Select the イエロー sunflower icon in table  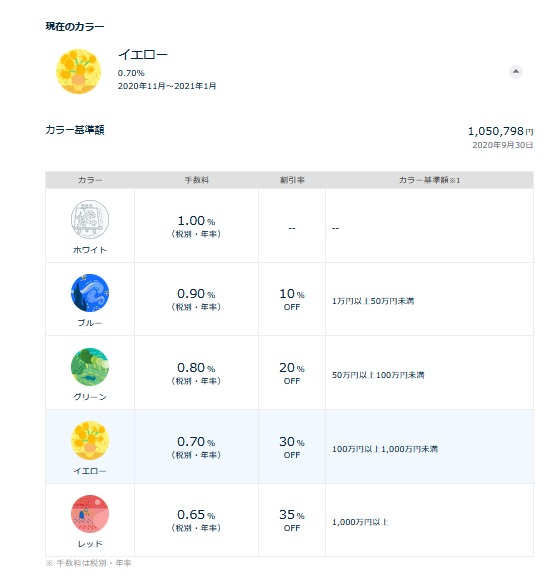(x=90, y=440)
